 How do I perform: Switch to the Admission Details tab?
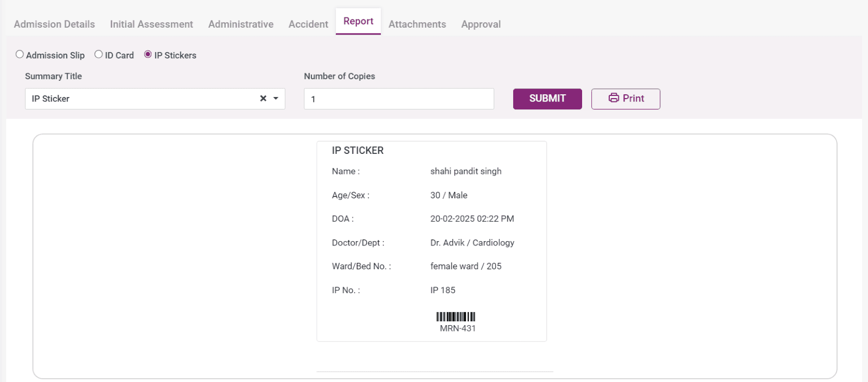54,24
